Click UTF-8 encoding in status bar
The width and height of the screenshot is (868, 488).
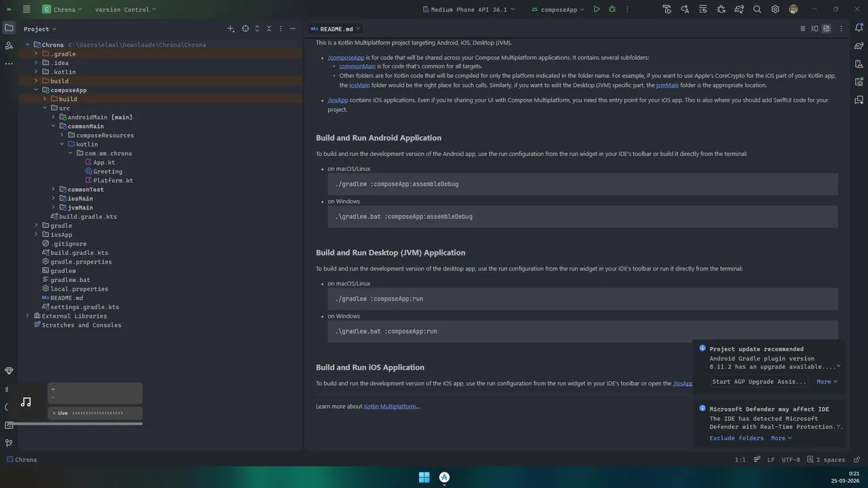click(791, 460)
